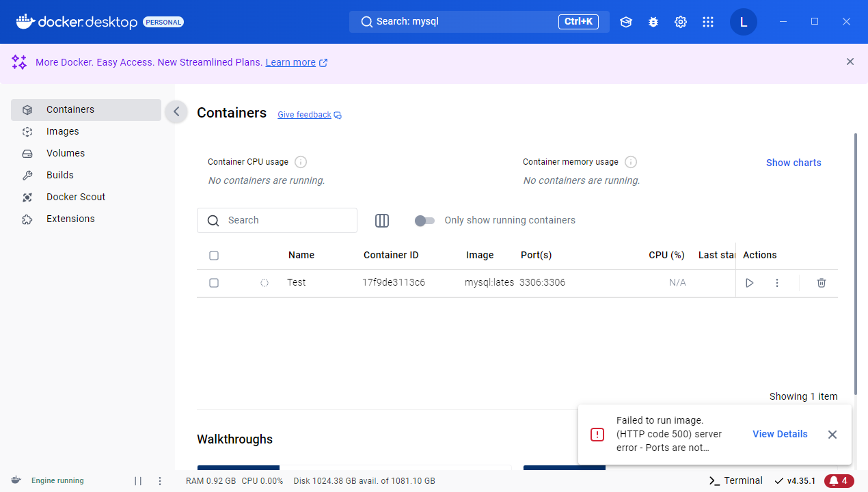This screenshot has height=492, width=868.
Task: Open the Troubleshoot bug icon
Action: [x=653, y=22]
